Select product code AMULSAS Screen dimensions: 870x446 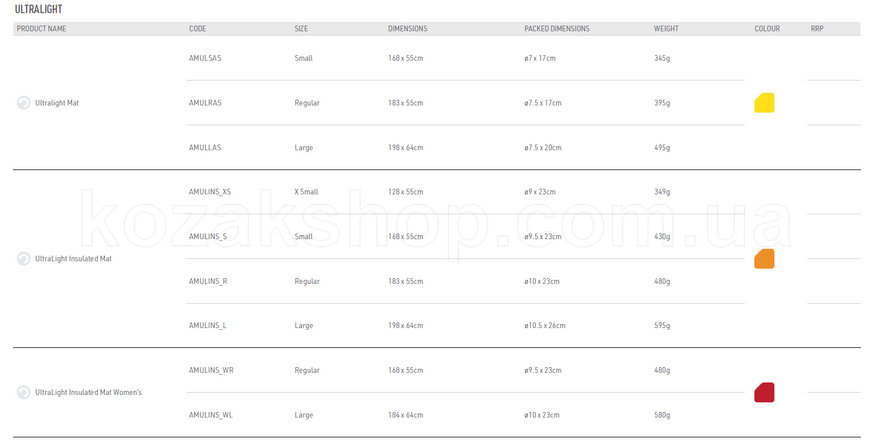[x=205, y=58]
